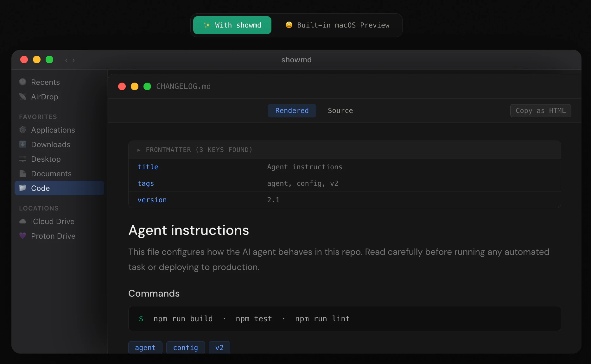The image size is (591, 364).
Task: Open the Downloads folder icon
Action: pyautogui.click(x=22, y=145)
